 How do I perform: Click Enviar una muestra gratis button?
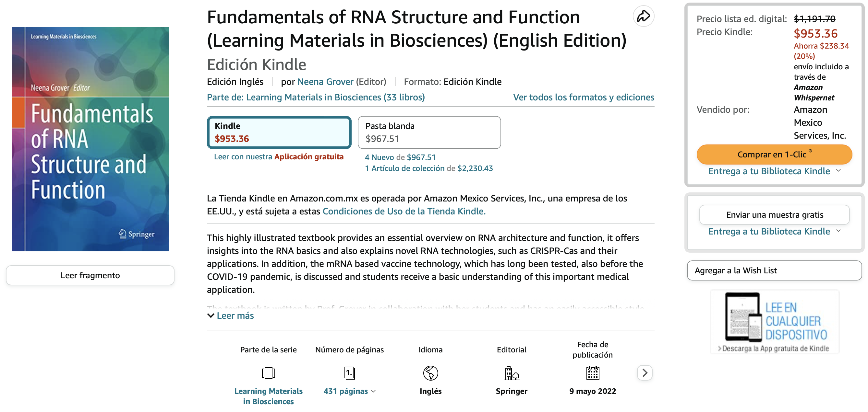774,215
